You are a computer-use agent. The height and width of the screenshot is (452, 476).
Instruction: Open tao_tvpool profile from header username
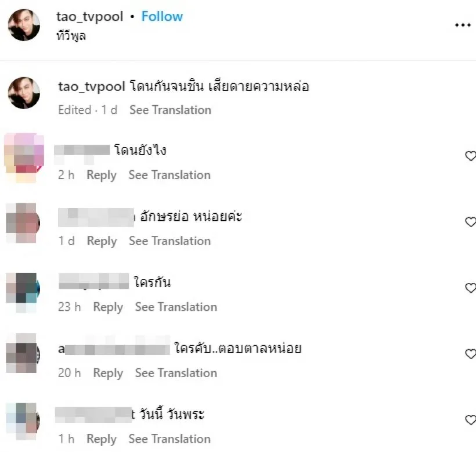pos(90,17)
